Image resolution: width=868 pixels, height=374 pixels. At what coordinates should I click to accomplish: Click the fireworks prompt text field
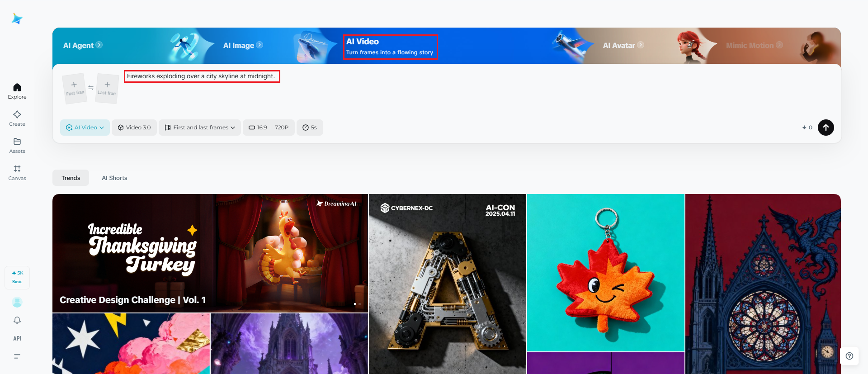pyautogui.click(x=202, y=76)
